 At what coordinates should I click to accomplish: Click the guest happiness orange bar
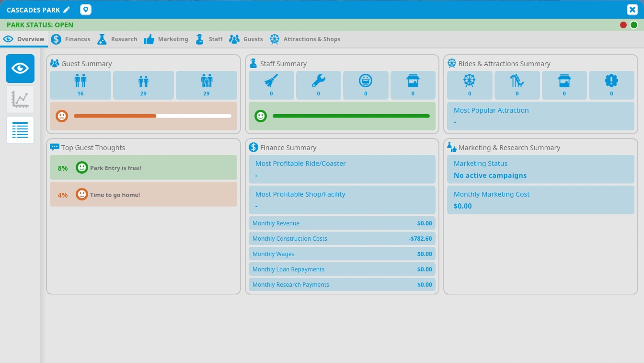152,116
